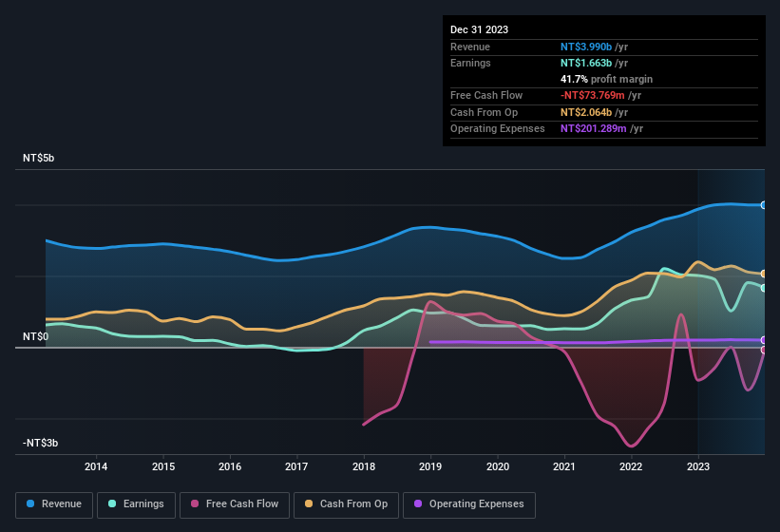780x532 pixels.
Task: Click the 2020 year on the time axis
Action: (x=498, y=466)
